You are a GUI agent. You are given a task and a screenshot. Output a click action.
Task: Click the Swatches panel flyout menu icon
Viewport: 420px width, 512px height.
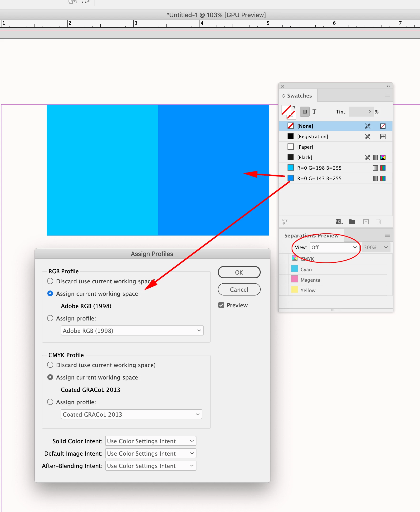(x=387, y=95)
